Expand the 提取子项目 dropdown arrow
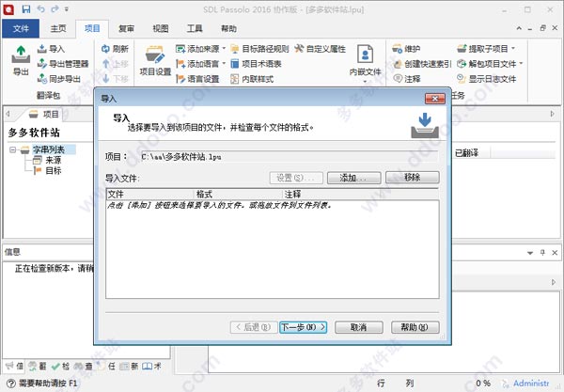 pos(513,48)
